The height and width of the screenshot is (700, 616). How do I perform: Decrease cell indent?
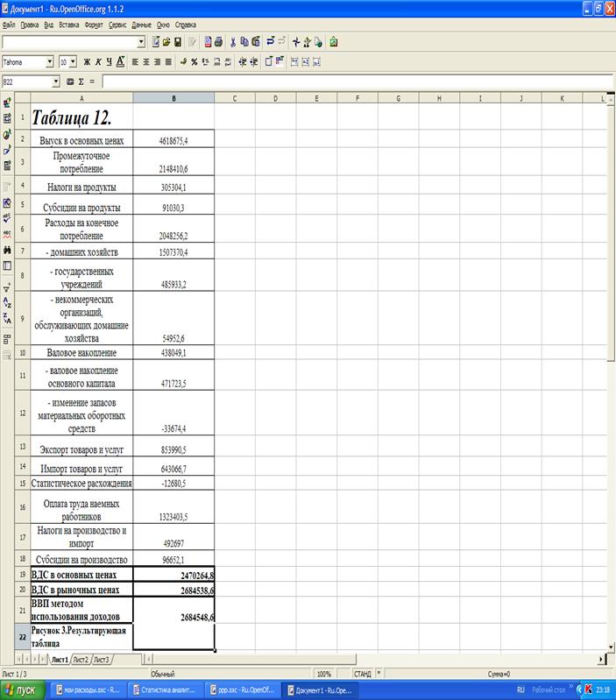coord(243,62)
